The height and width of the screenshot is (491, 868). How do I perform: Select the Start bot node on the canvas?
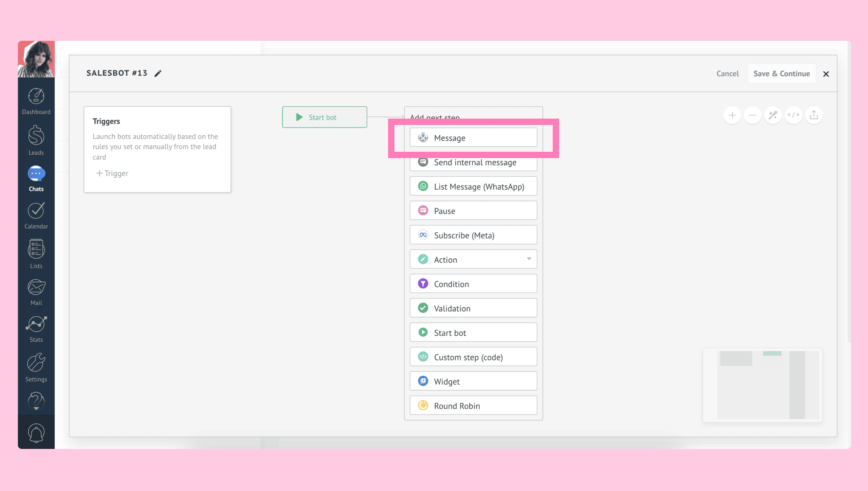pyautogui.click(x=325, y=117)
